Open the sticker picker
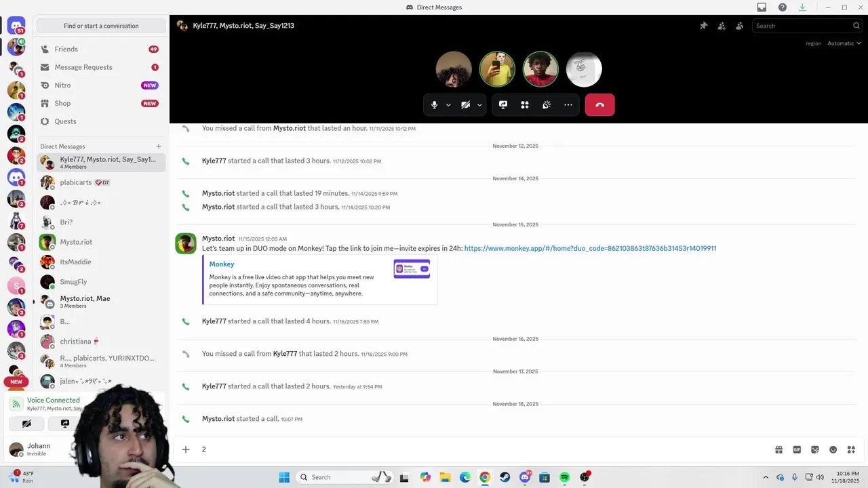 click(815, 449)
